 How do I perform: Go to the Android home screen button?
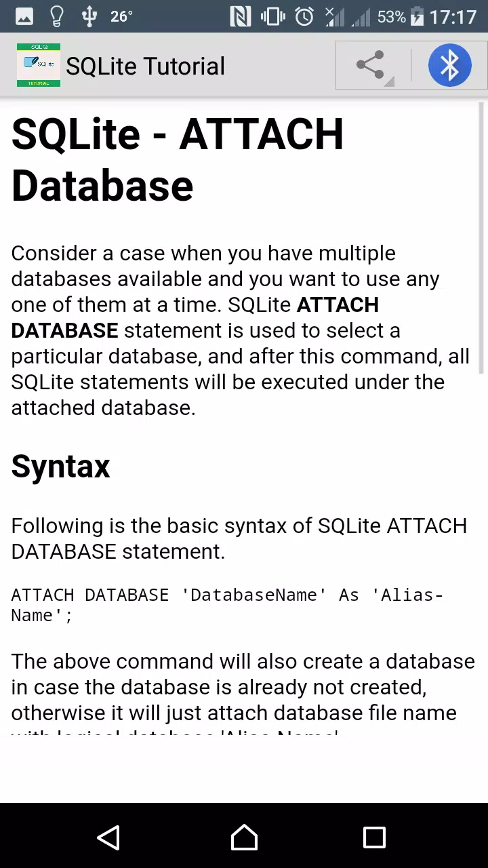tap(244, 838)
